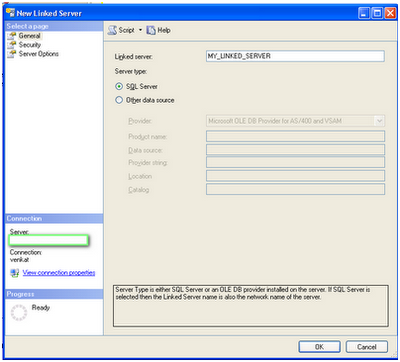Click the 'Server type:' label
The width and height of the screenshot is (400, 362).
pyautogui.click(x=131, y=71)
